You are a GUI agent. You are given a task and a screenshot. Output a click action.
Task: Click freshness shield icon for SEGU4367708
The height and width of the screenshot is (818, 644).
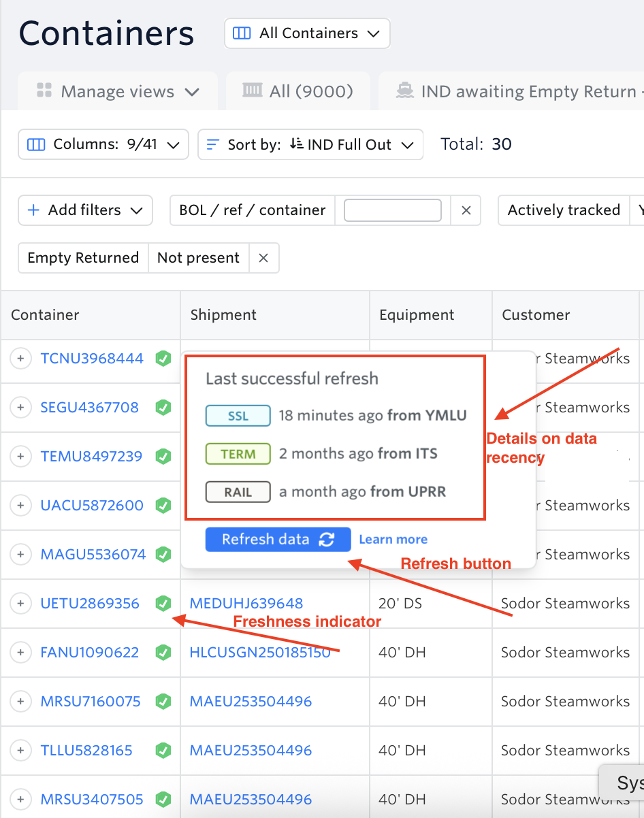[163, 408]
